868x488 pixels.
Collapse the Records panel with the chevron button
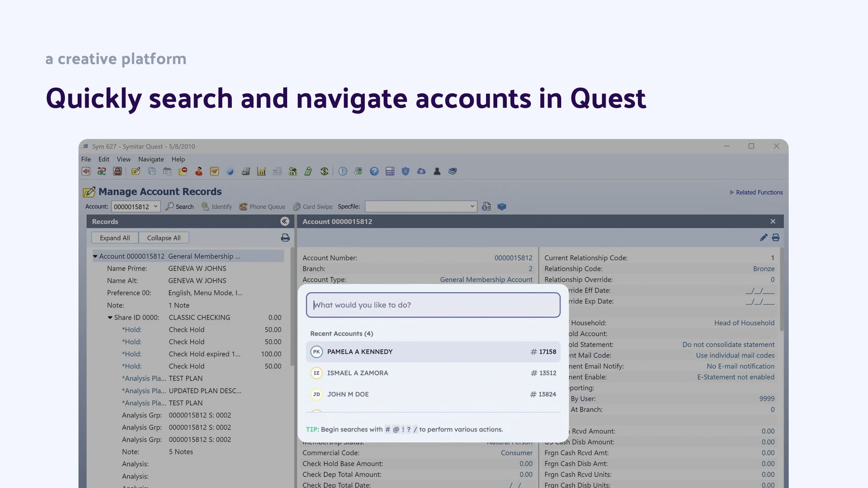[x=284, y=221]
